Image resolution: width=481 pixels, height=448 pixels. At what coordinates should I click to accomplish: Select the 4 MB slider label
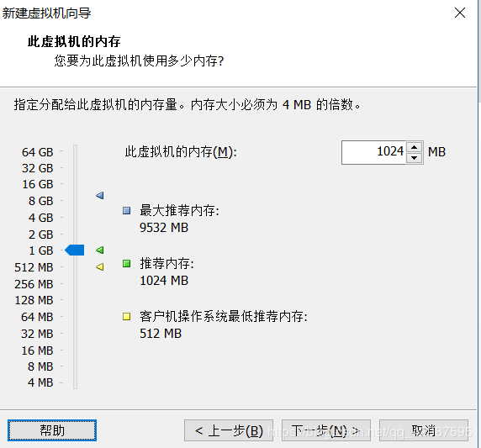[x=40, y=382]
